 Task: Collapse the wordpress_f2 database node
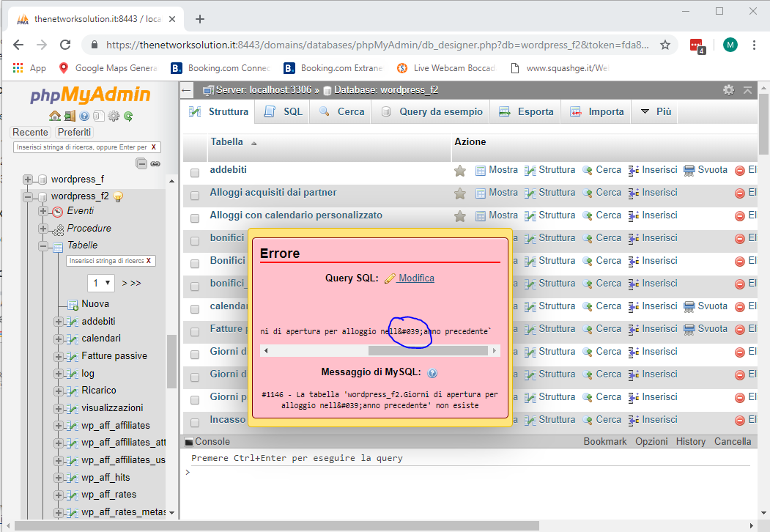tap(28, 196)
